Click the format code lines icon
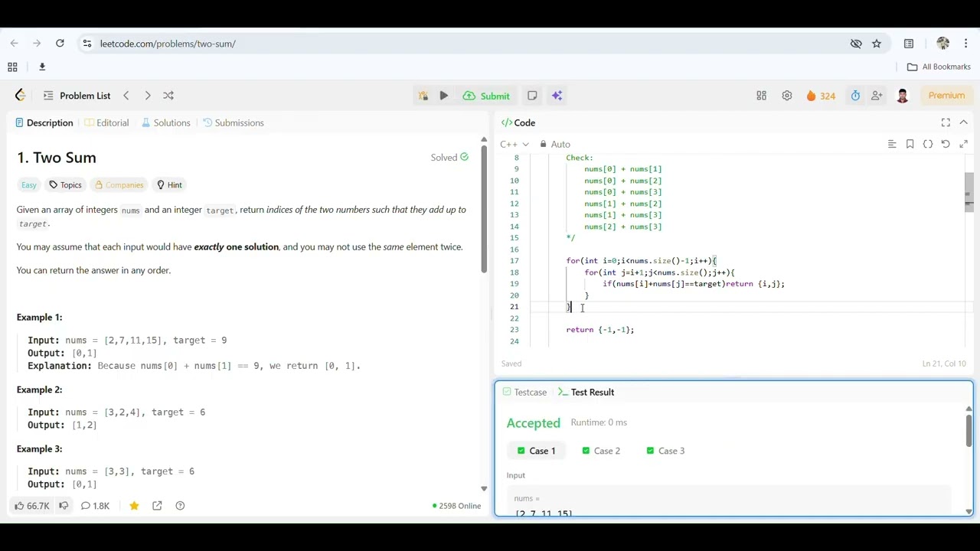This screenshot has height=551, width=980. pos(892,144)
